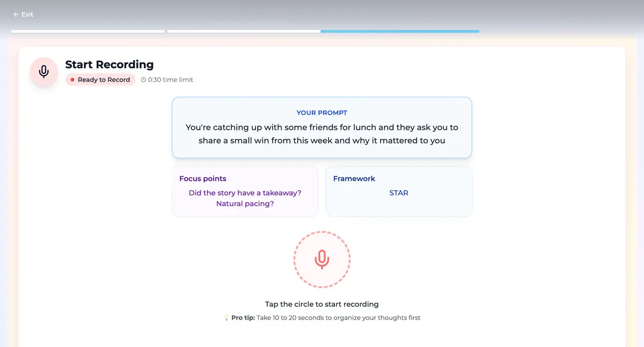Click the Framework card heading

[354, 179]
